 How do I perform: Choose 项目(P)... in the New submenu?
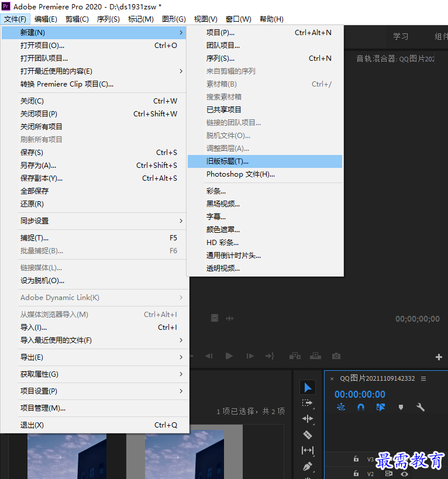265,32
